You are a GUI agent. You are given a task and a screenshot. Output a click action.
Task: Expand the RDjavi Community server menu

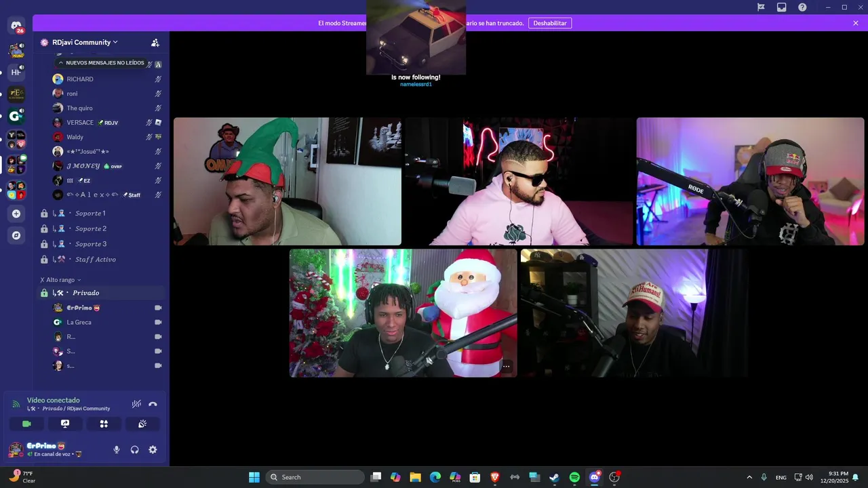85,42
